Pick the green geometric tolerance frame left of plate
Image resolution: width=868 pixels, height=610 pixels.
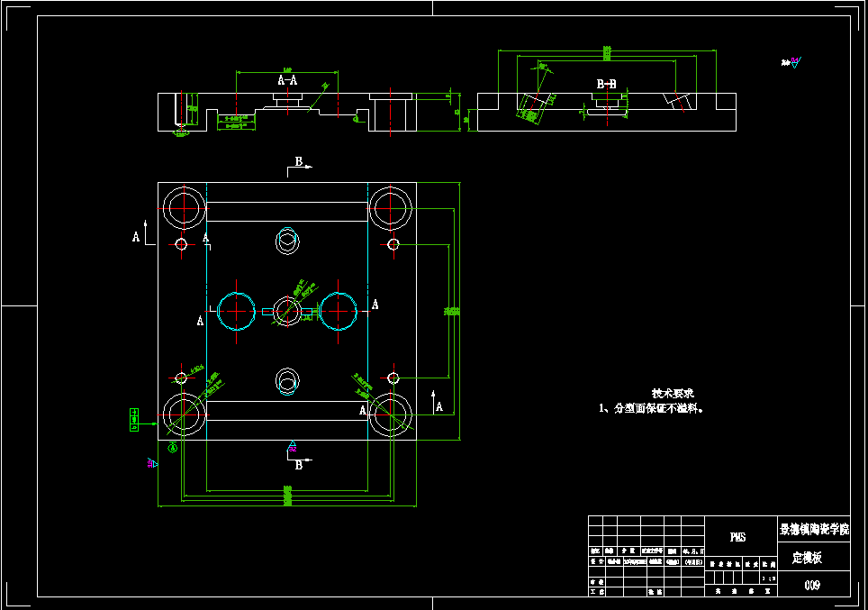(134, 420)
